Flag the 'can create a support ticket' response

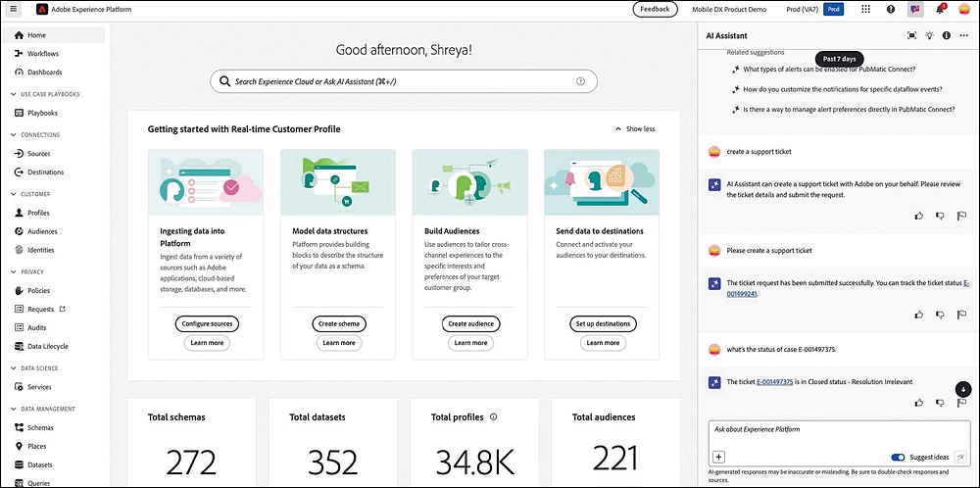pyautogui.click(x=962, y=216)
